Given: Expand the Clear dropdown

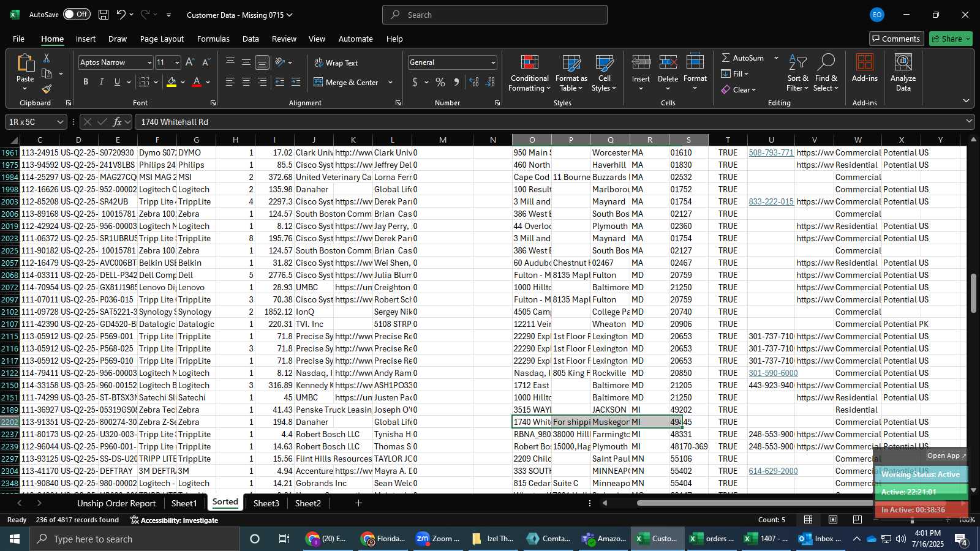Looking at the screenshot, I should [739, 89].
